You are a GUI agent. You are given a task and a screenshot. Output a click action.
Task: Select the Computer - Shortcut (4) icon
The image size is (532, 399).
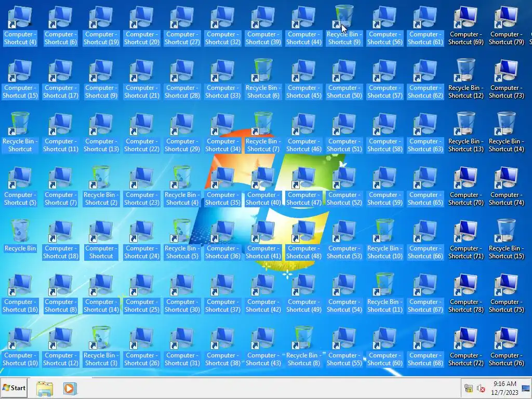pos(20,26)
